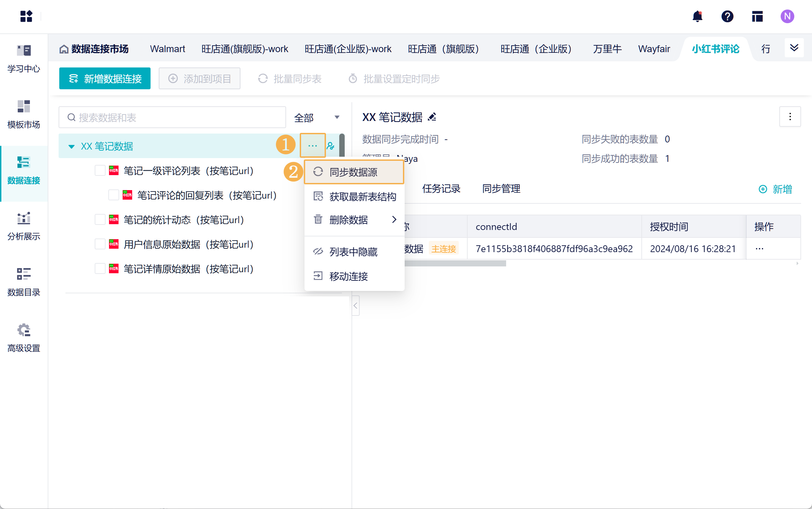Collapse the XX 笔记数据 tree node
The height and width of the screenshot is (509, 812).
[71, 146]
